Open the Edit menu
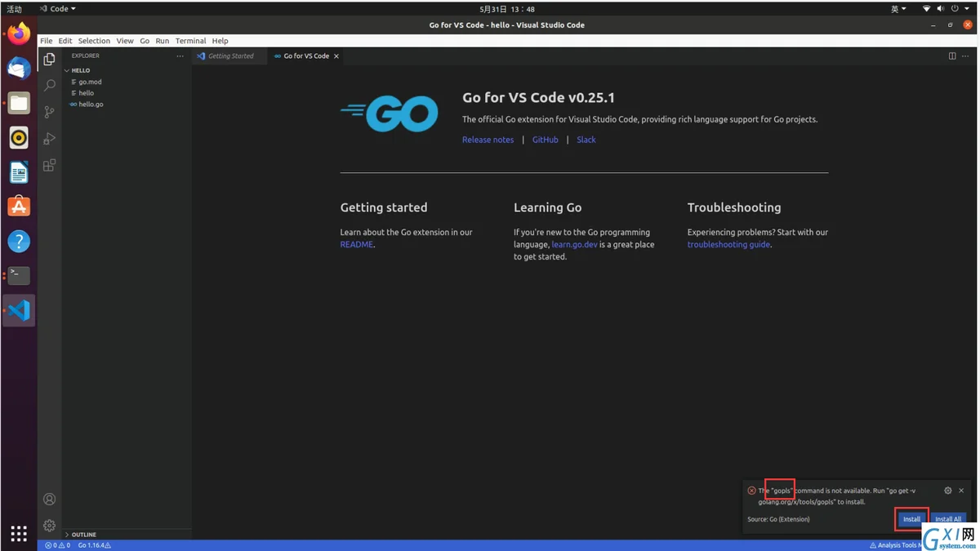This screenshot has width=980, height=551. (65, 41)
